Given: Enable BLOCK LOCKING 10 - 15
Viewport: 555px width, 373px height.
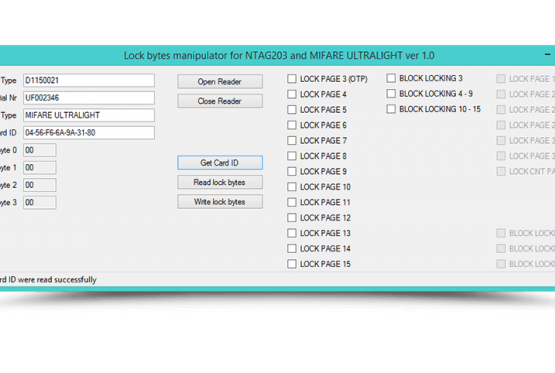Looking at the screenshot, I should coord(391,109).
